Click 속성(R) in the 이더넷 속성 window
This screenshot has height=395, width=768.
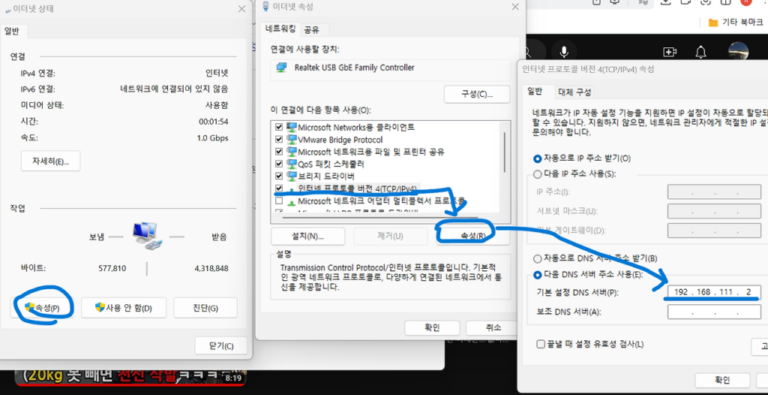(473, 236)
